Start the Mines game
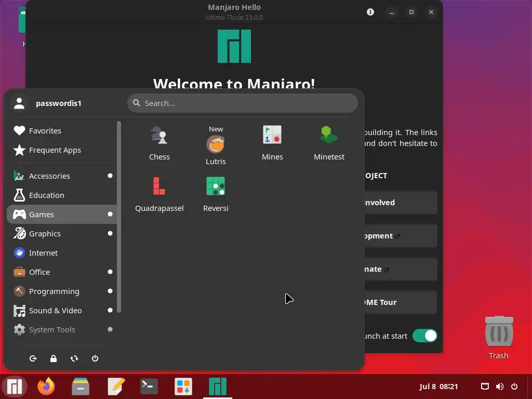 coord(272,143)
